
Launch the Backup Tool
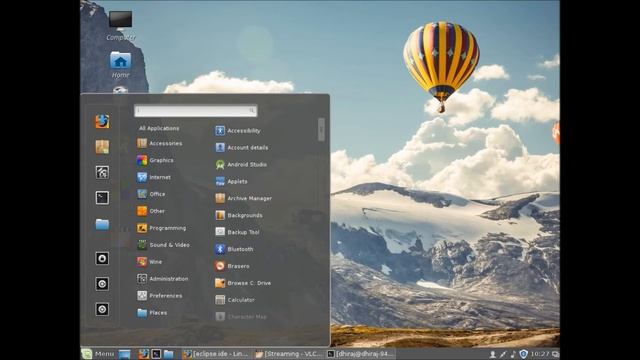237,232
